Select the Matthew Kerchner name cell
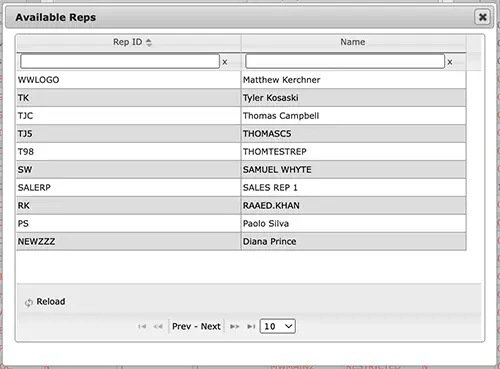Viewport: 500px width, 369px height. 354,80
